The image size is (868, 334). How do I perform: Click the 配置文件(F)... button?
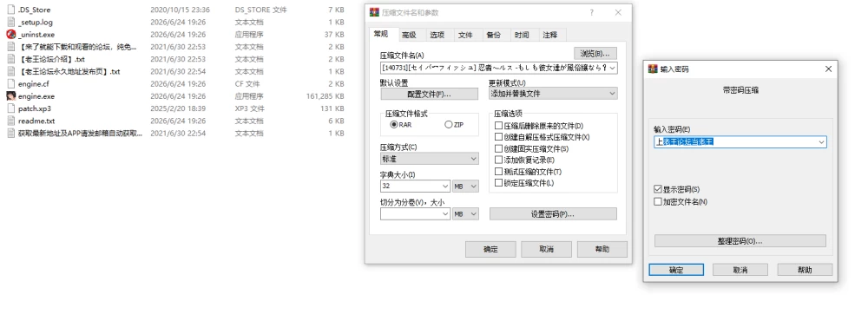429,94
